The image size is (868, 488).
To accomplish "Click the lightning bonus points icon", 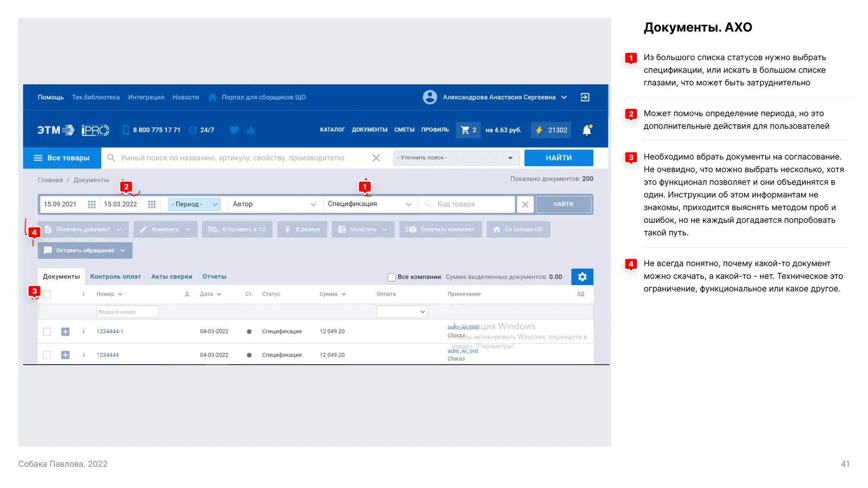I will click(x=538, y=130).
